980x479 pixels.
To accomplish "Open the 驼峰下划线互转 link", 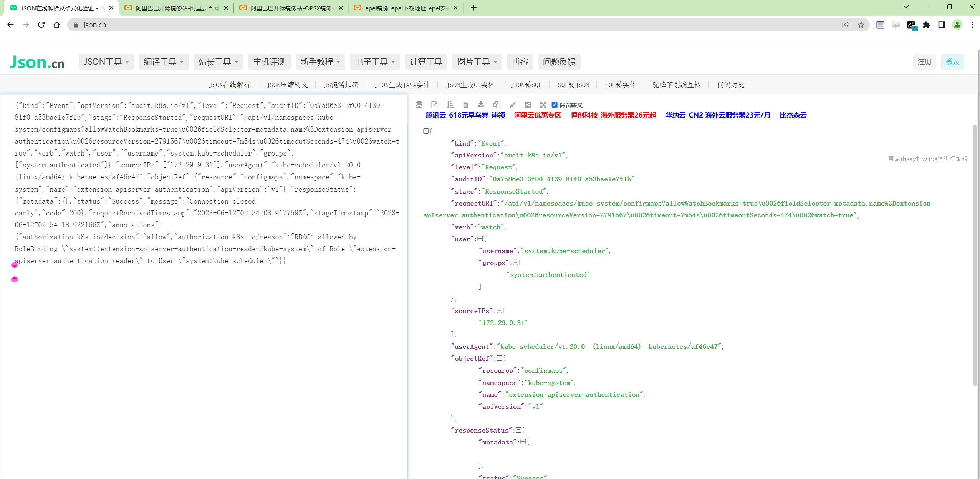I will [x=676, y=85].
